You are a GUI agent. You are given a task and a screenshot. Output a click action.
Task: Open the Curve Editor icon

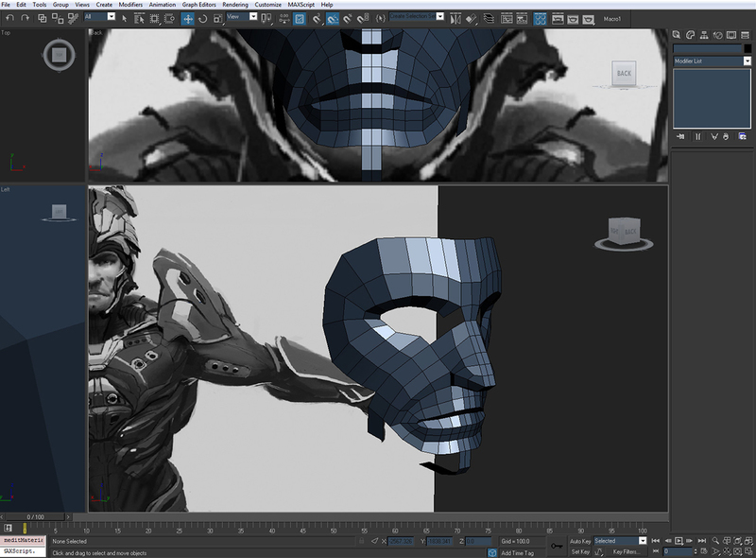click(507, 18)
